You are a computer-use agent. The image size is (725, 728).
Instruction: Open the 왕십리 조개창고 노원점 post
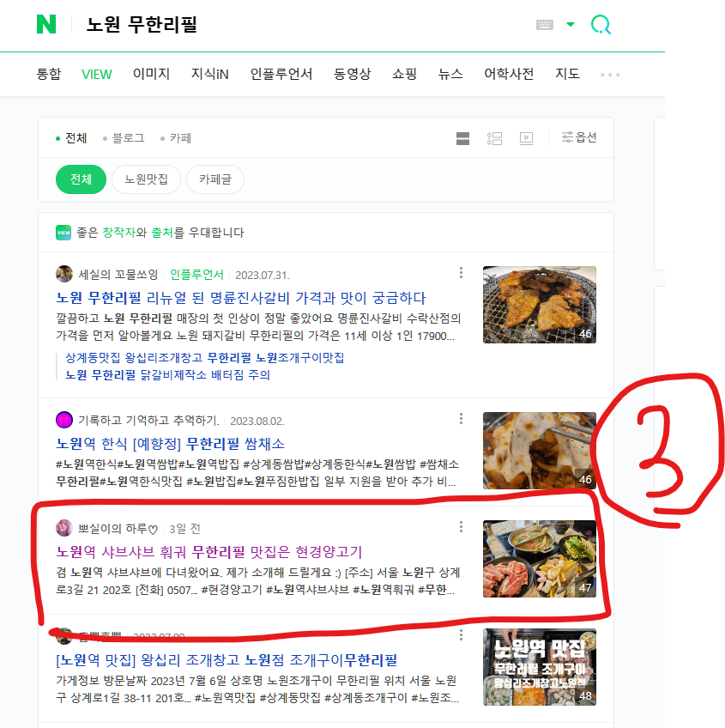[227, 659]
